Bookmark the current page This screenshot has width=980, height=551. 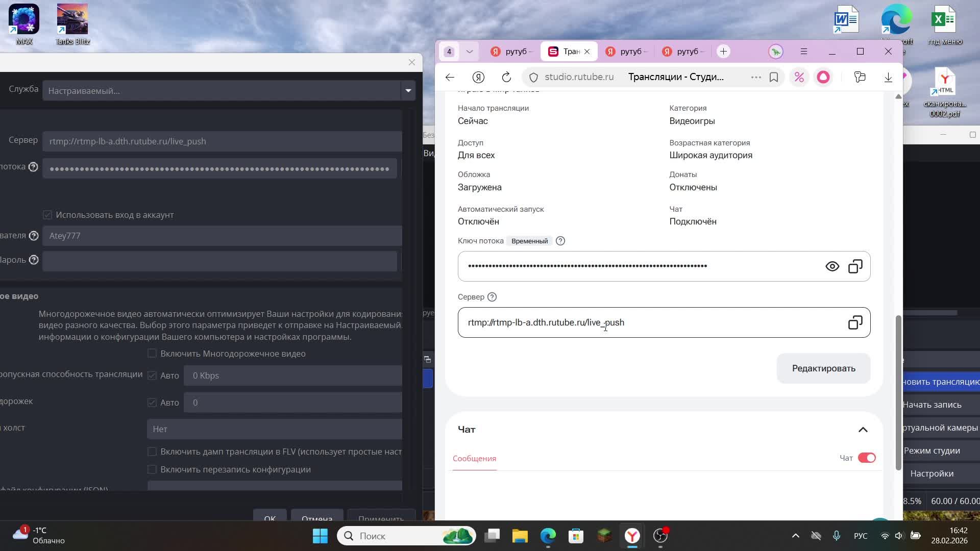(x=773, y=77)
